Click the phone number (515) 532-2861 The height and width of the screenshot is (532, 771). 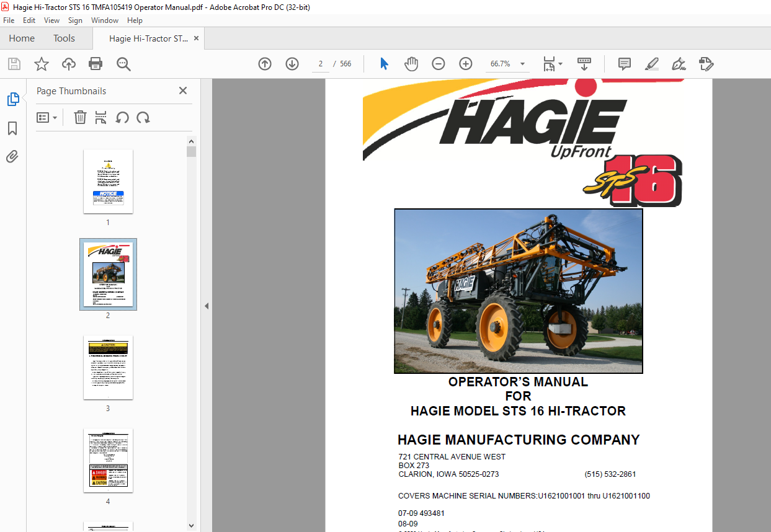click(610, 474)
